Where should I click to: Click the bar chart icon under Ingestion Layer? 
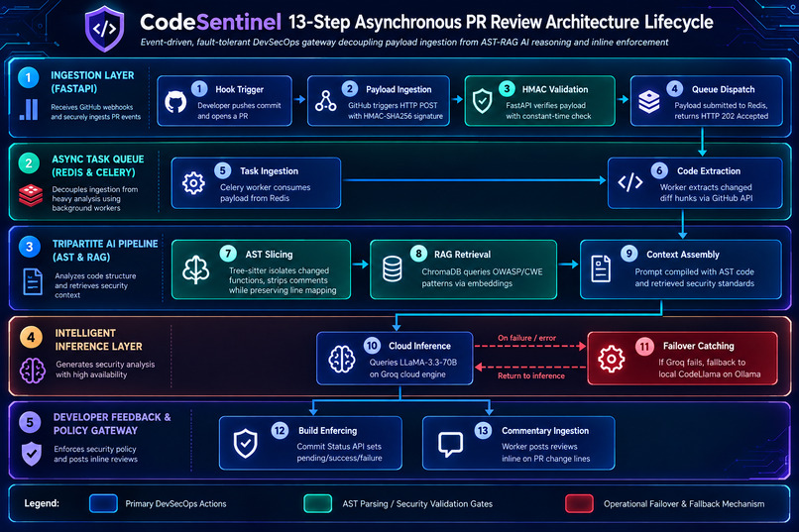29,109
